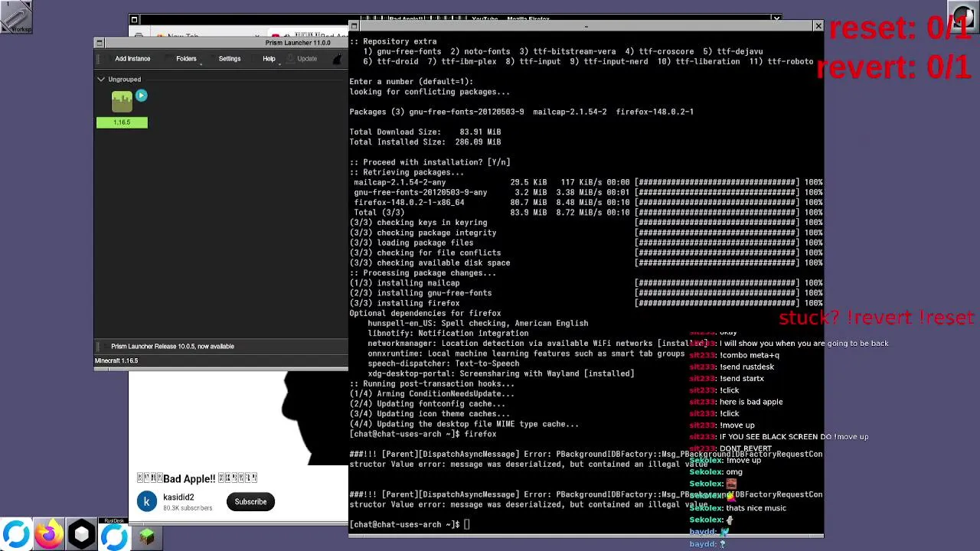The image size is (980, 551).
Task: Click the cat icon in Prism Launcher toolbar
Action: [x=337, y=59]
